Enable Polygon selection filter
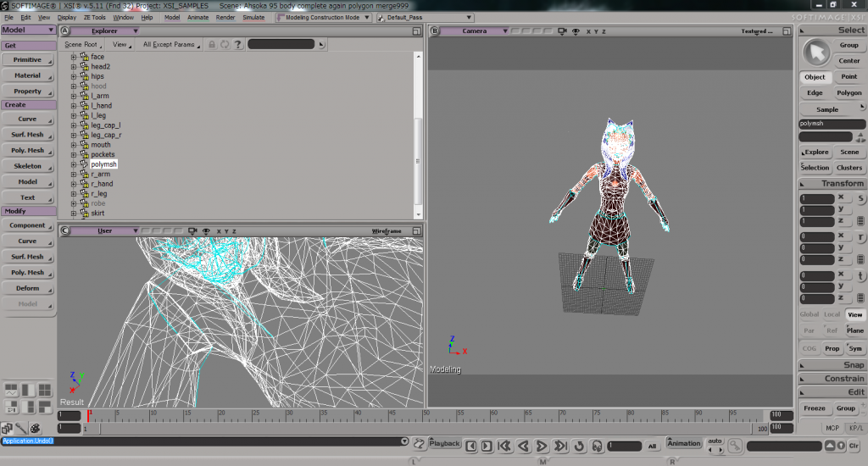This screenshot has width=868, height=466. pyautogui.click(x=849, y=92)
